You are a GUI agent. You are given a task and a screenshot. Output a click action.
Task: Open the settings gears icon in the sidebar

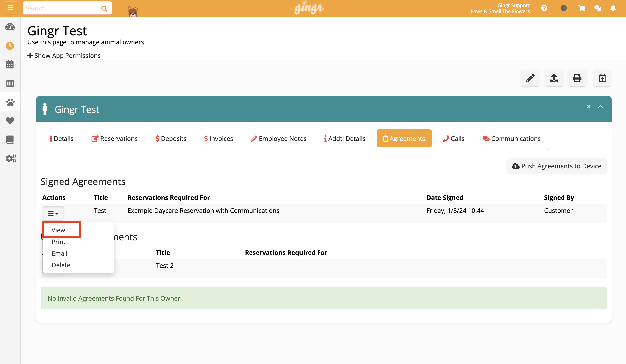click(x=11, y=158)
